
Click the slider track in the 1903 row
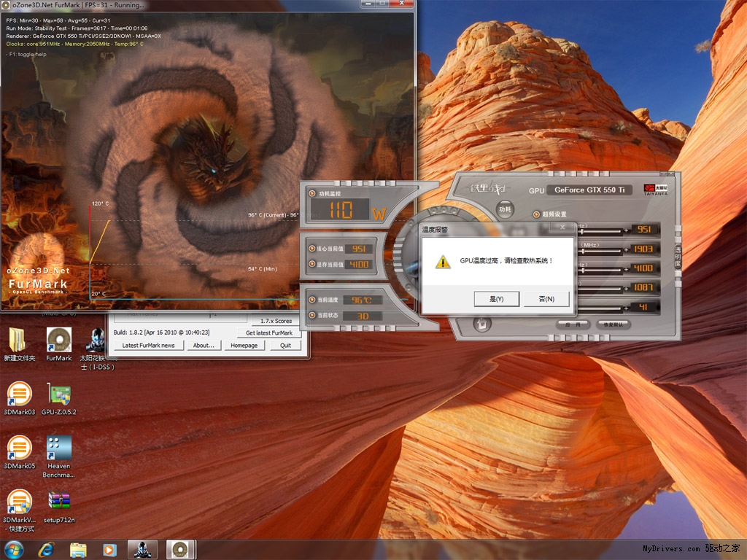click(x=602, y=251)
